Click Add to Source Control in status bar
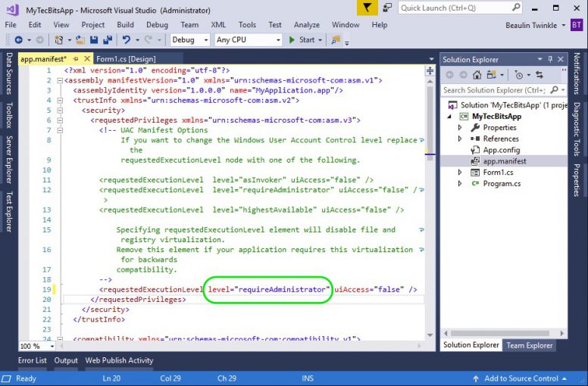This screenshot has height=386, width=588. coord(521,378)
